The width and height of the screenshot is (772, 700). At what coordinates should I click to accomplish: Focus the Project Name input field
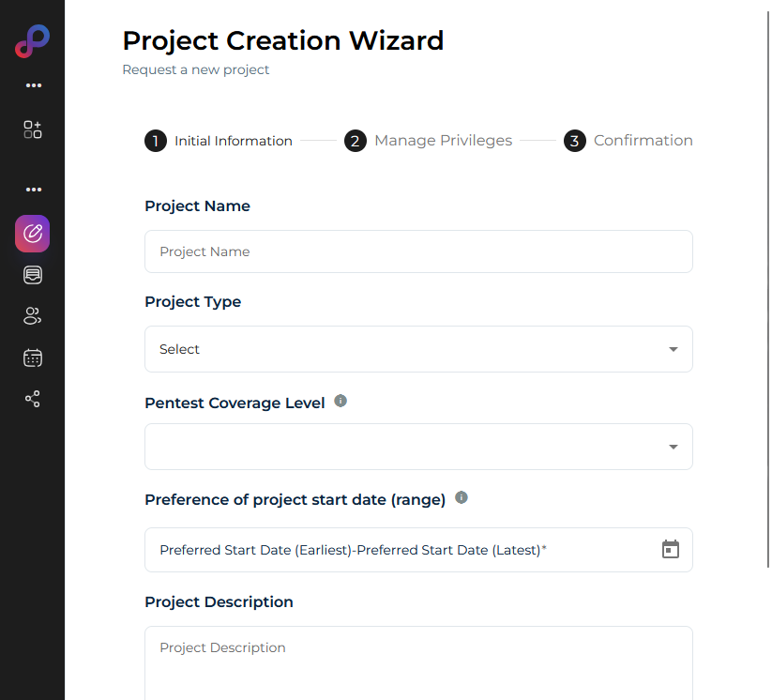coord(418,251)
